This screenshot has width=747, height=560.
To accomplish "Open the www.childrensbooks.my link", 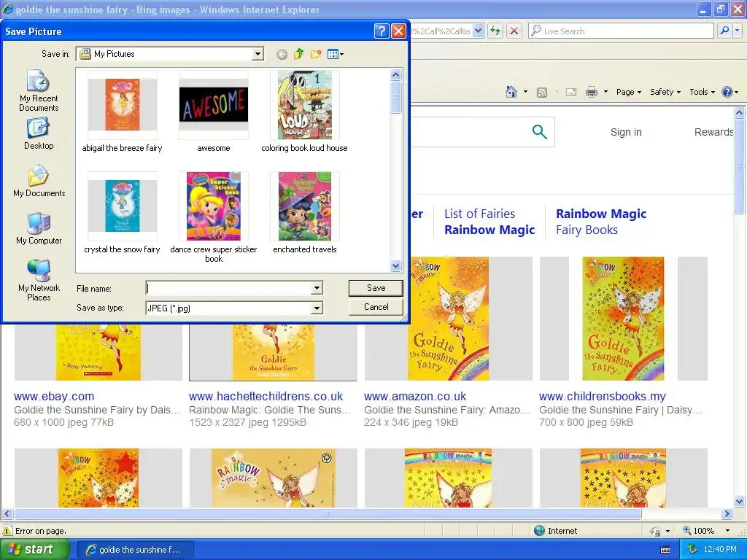I will click(x=602, y=396).
